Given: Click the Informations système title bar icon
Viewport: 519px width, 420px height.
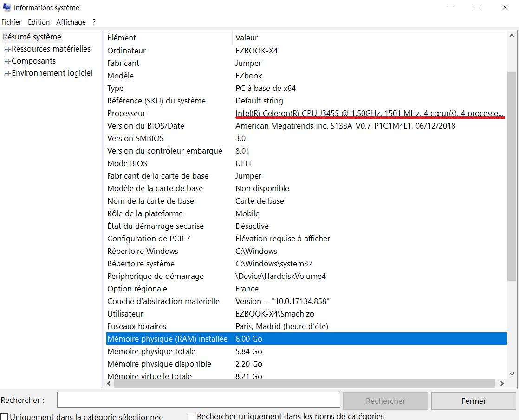Looking at the screenshot, I should click(6, 7).
